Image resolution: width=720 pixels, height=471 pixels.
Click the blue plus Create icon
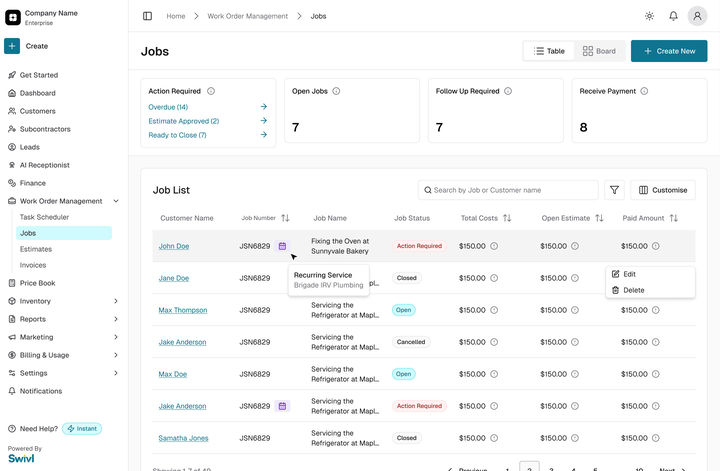coord(12,46)
